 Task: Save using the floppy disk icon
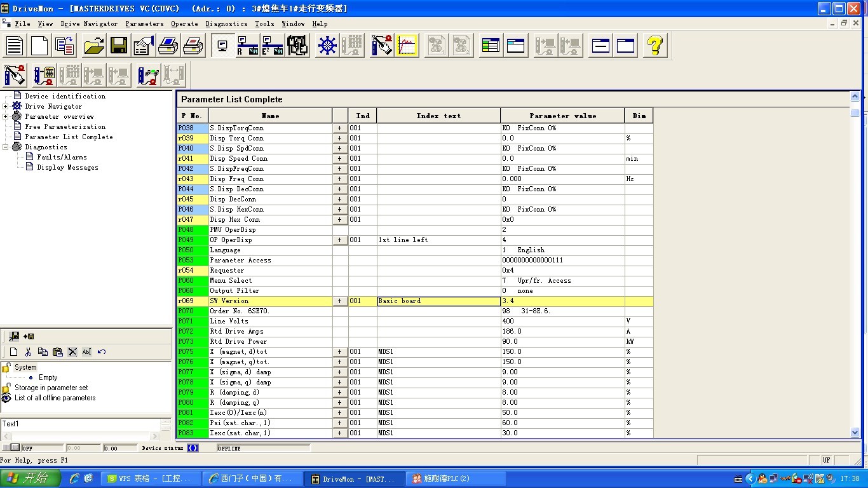point(119,46)
